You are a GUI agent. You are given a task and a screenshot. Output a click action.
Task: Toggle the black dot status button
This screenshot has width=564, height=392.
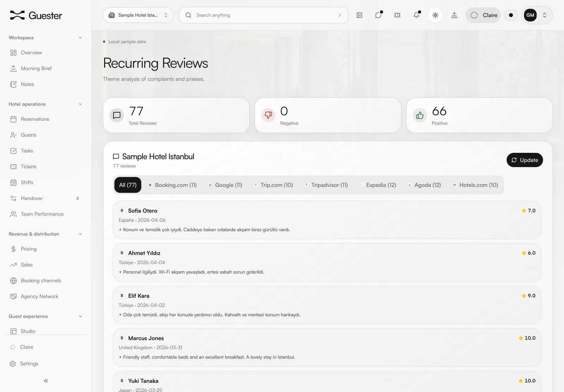(511, 15)
